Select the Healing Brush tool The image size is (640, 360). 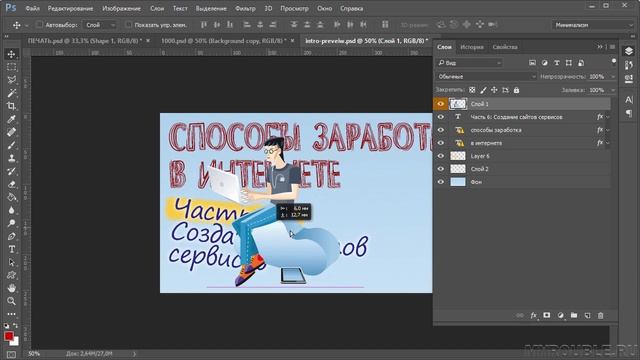point(11,132)
